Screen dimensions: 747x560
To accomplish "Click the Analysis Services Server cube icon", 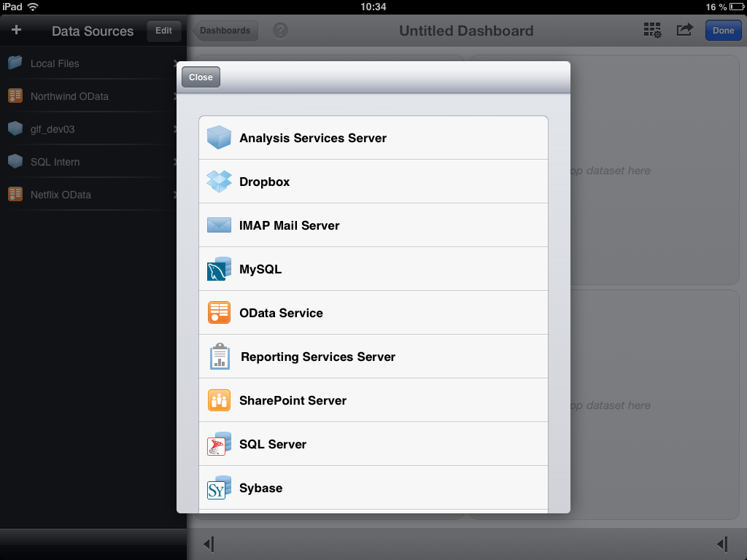I will pos(219,138).
